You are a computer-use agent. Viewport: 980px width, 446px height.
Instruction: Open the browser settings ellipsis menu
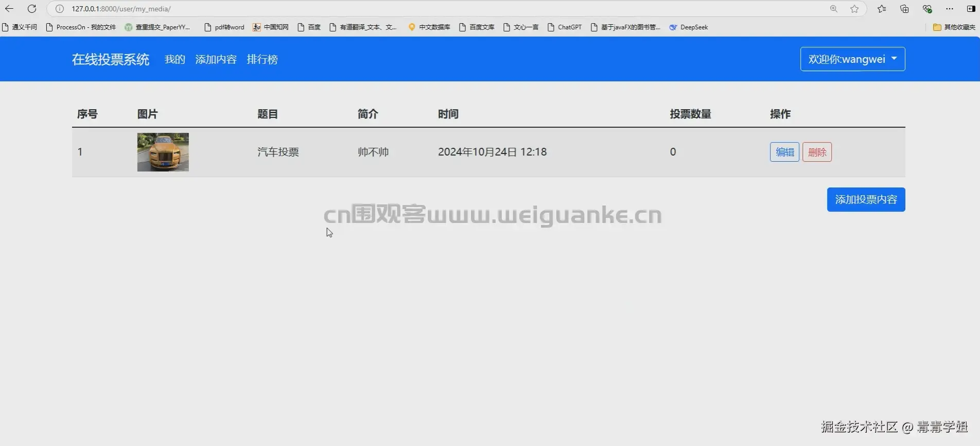click(950, 9)
